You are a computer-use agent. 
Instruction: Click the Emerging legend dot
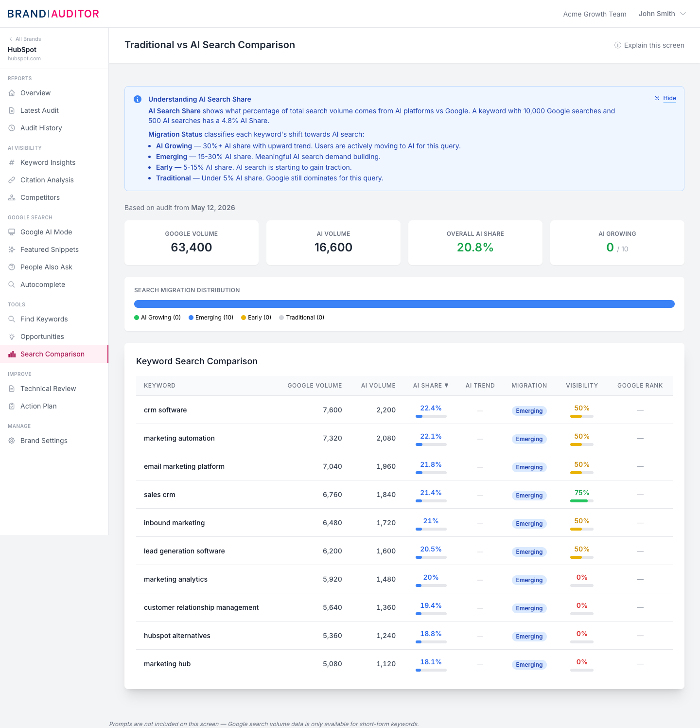point(191,318)
